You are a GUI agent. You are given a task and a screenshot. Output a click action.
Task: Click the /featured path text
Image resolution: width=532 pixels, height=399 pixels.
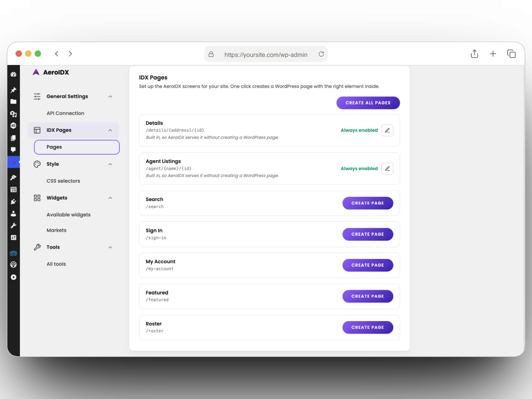(157, 300)
